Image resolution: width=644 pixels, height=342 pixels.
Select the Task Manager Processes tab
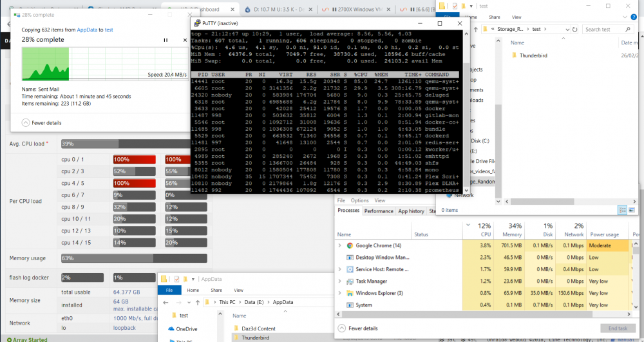click(x=348, y=211)
